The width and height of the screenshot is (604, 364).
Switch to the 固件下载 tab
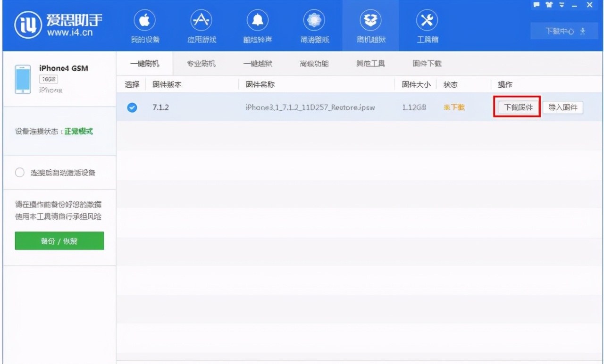pos(427,63)
